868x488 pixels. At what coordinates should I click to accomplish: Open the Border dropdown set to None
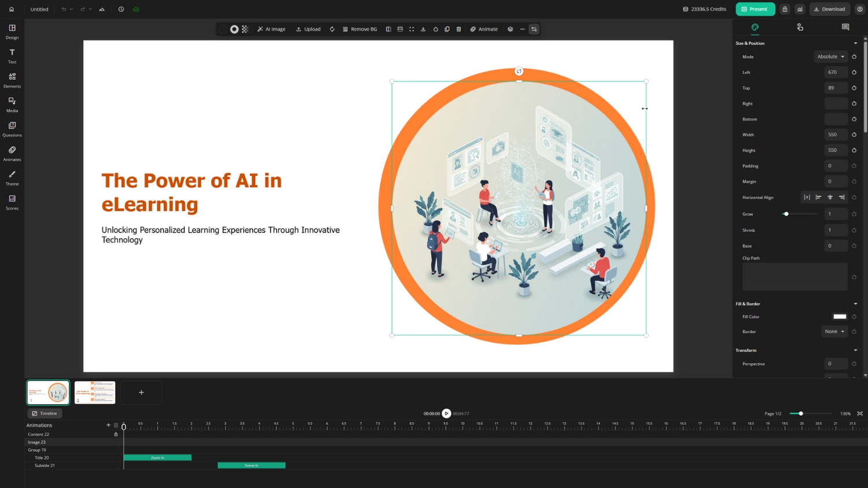click(x=834, y=331)
